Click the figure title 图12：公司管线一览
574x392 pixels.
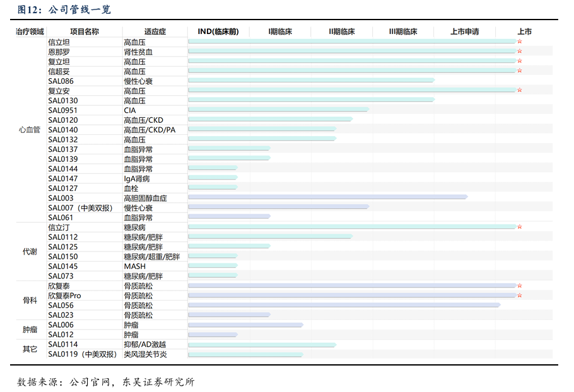pyautogui.click(x=64, y=9)
